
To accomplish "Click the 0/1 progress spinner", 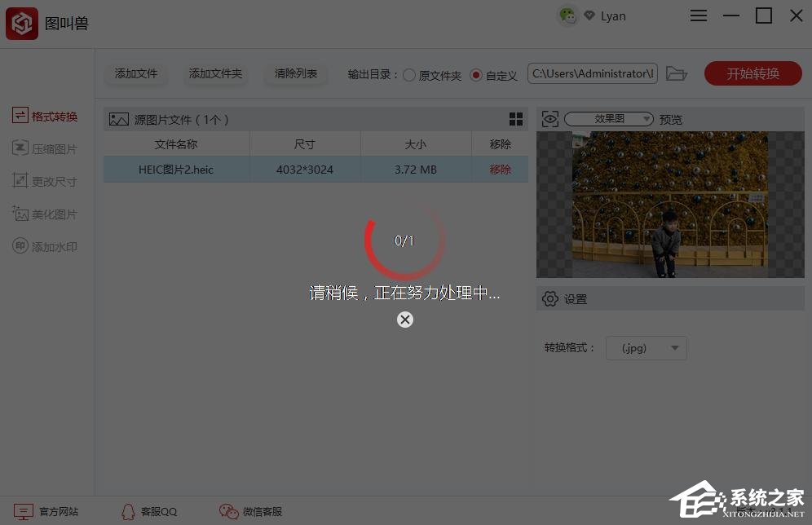I will 404,240.
